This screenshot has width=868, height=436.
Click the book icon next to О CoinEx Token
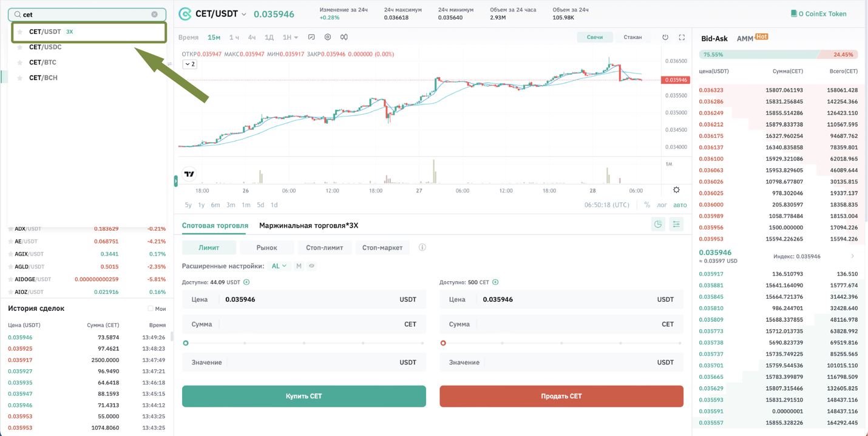coord(794,13)
